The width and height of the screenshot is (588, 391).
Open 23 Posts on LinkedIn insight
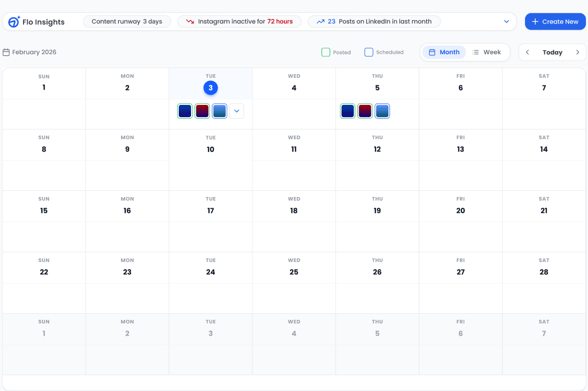point(374,21)
